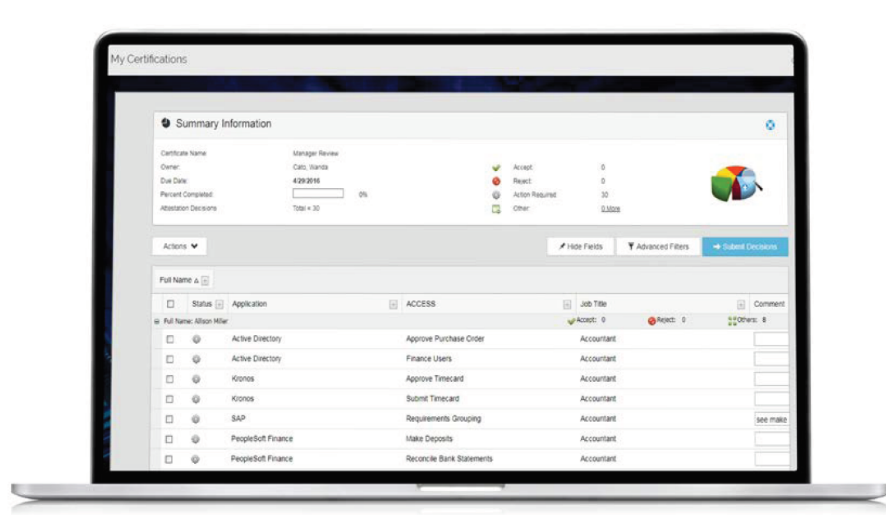Viewport: 886px width, 527px height.
Task: Click the gray Action Required icon
Action: click(x=496, y=195)
